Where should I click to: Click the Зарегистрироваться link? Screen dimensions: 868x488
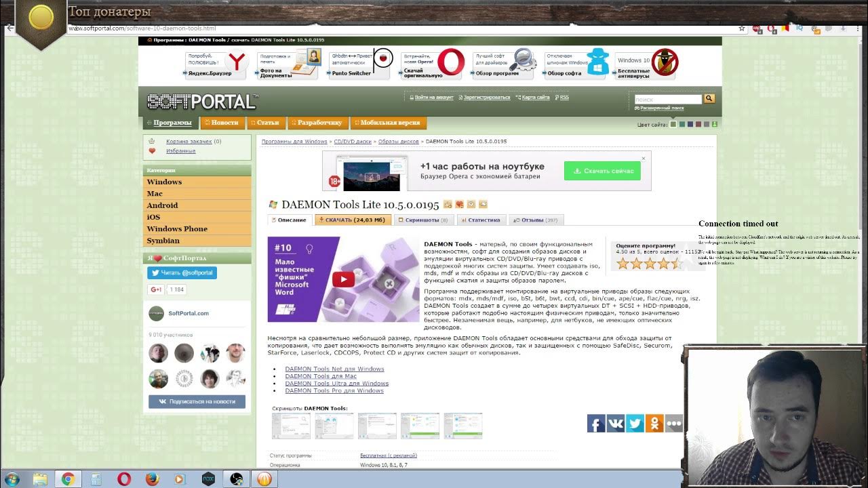(486, 98)
